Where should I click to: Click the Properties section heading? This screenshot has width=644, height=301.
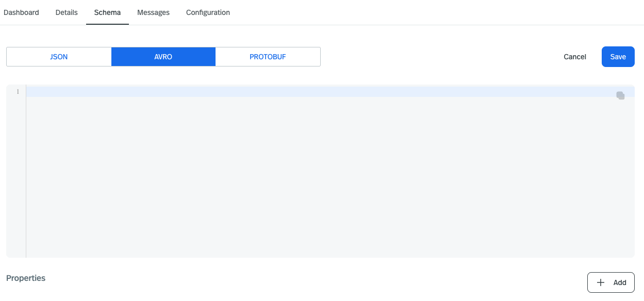[x=26, y=278]
